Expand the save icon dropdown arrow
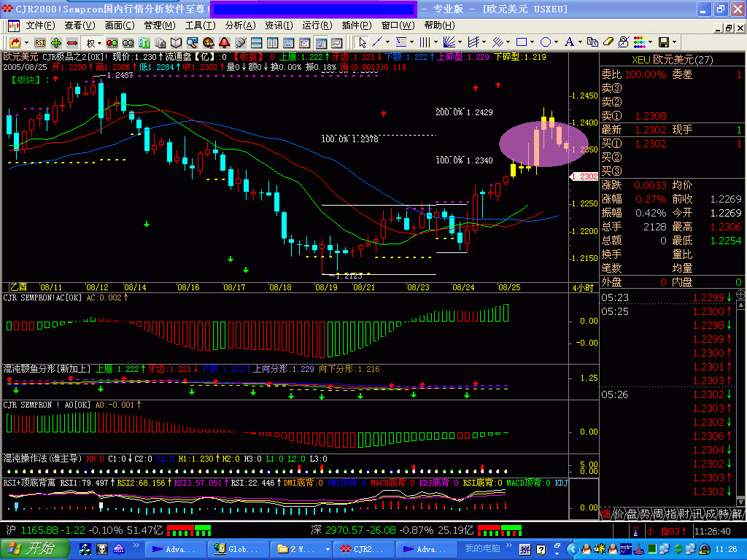 tap(674, 43)
